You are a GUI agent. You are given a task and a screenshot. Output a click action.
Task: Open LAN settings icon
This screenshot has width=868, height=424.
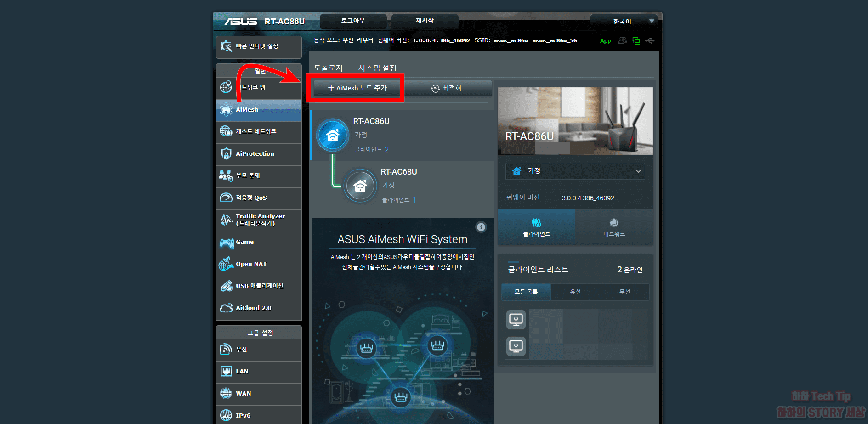[226, 371]
